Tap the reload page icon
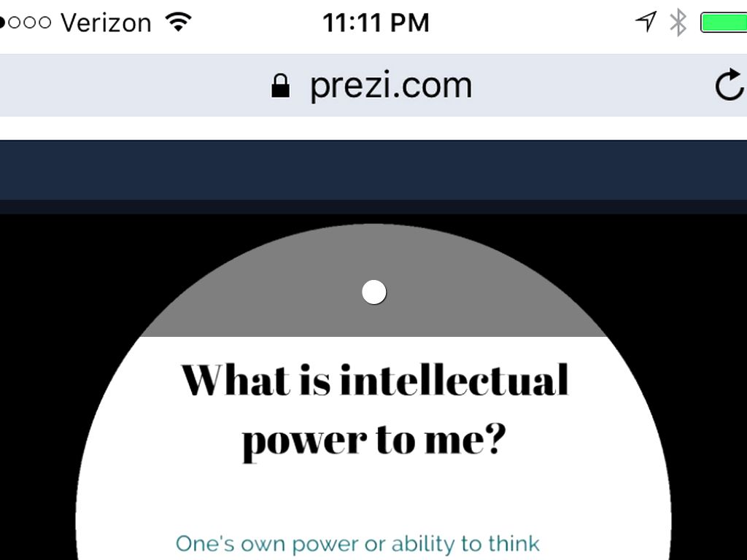Screen dimensions: 747x560 pyautogui.click(x=729, y=85)
